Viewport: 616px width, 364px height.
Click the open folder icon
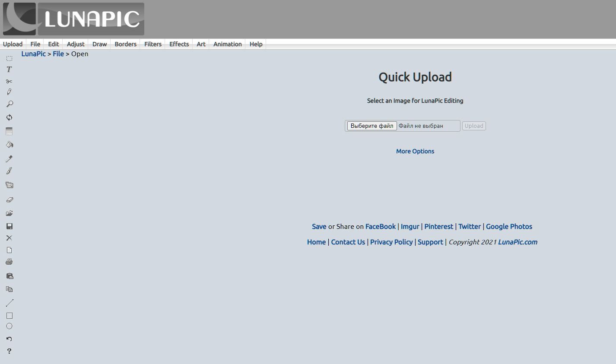coord(9,213)
